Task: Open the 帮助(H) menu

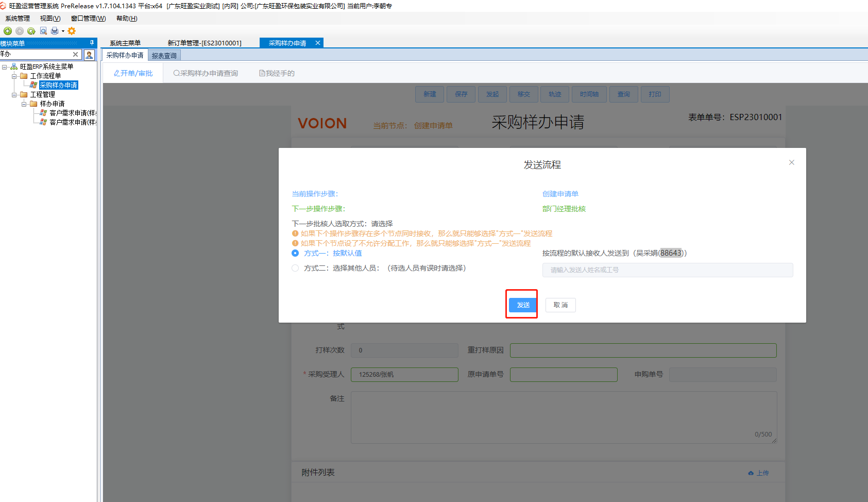Action: [x=127, y=18]
